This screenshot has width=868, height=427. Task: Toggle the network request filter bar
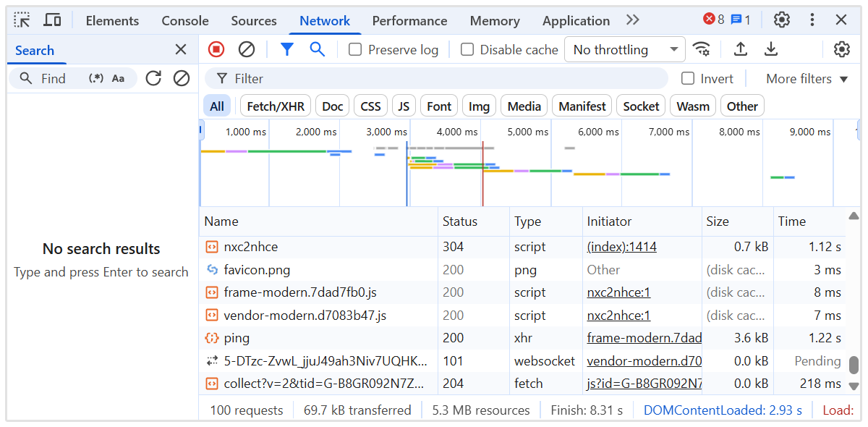[x=286, y=49]
